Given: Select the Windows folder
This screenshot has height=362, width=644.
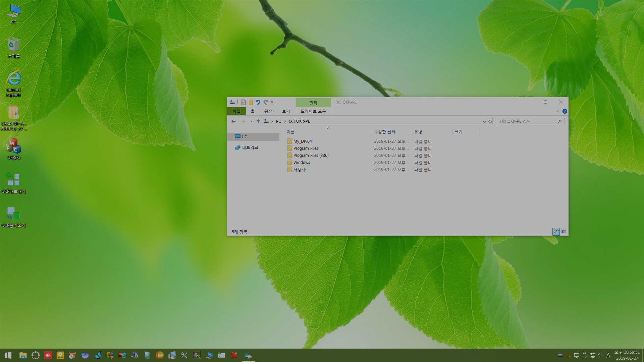Looking at the screenshot, I should (x=302, y=163).
